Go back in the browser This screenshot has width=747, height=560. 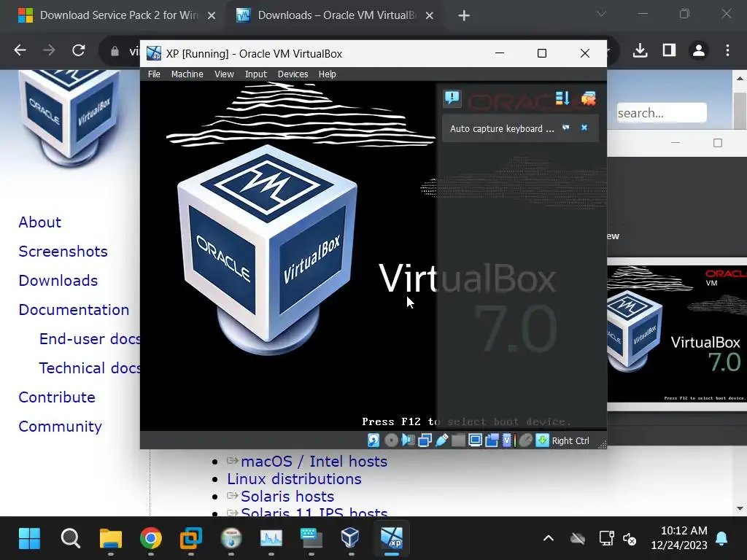click(x=20, y=50)
